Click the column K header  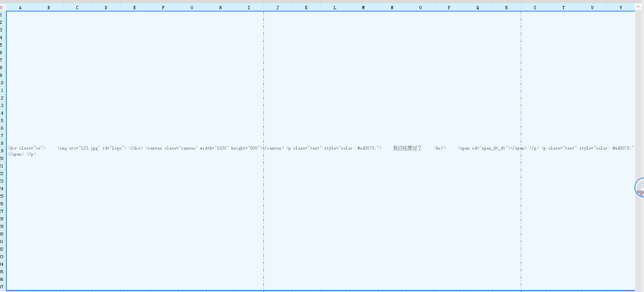(306, 8)
